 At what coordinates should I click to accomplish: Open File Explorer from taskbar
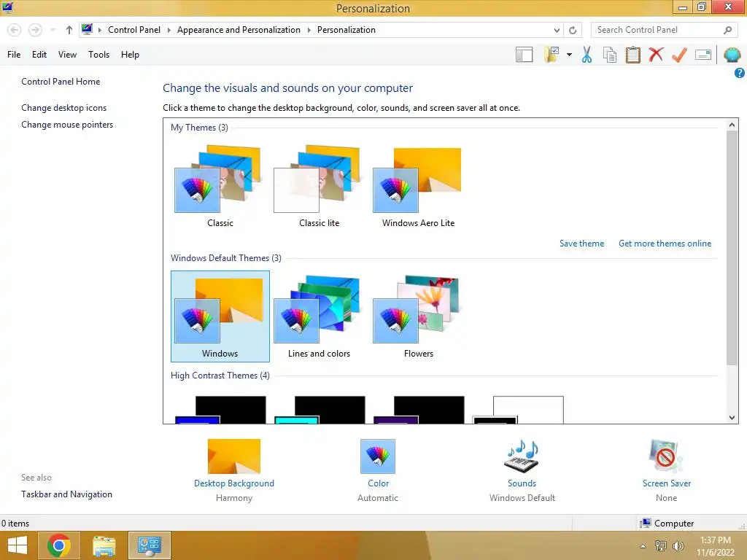point(104,545)
